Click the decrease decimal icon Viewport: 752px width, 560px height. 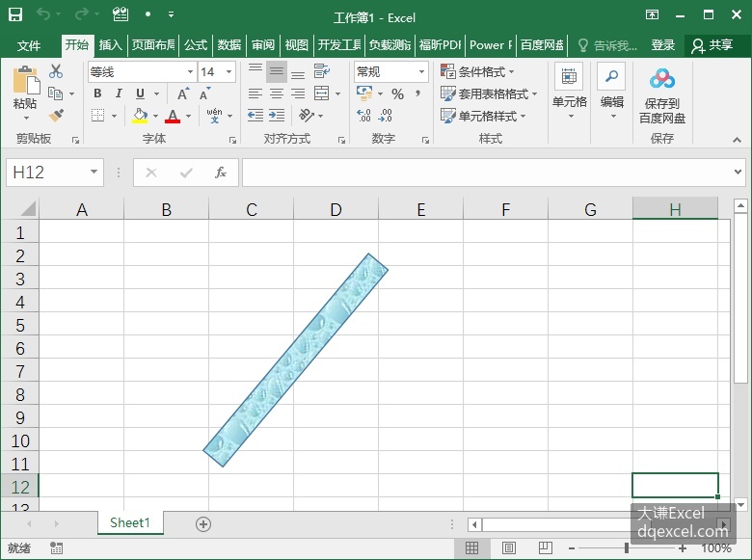pyautogui.click(x=386, y=116)
